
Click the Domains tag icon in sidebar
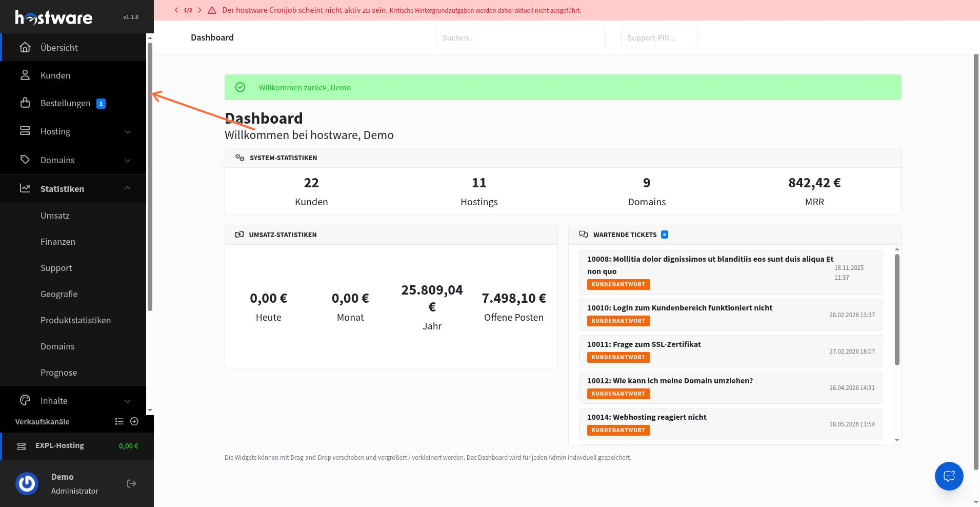25,160
